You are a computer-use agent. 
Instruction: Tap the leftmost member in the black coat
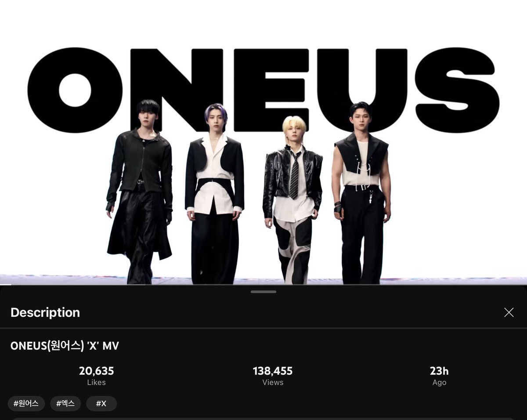(x=140, y=192)
